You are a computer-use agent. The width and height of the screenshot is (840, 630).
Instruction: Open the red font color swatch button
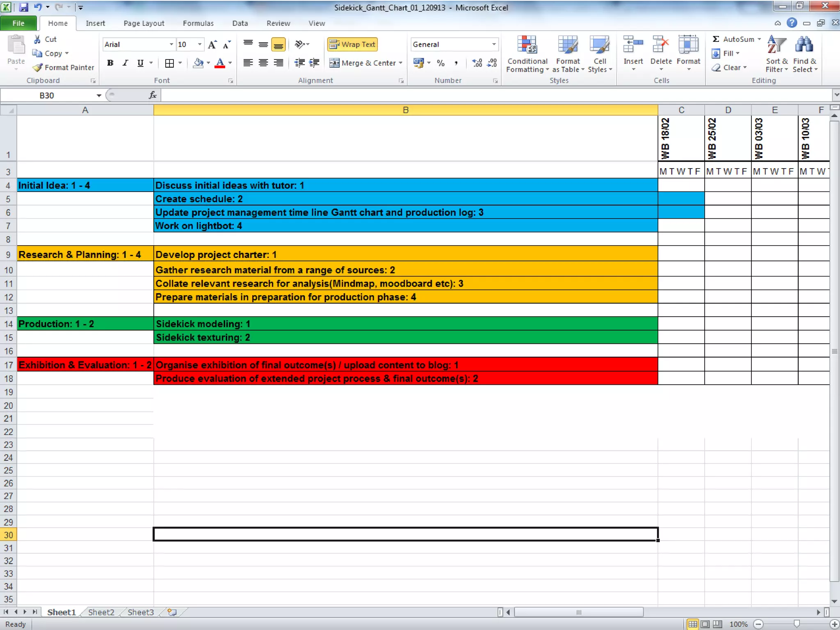point(220,63)
